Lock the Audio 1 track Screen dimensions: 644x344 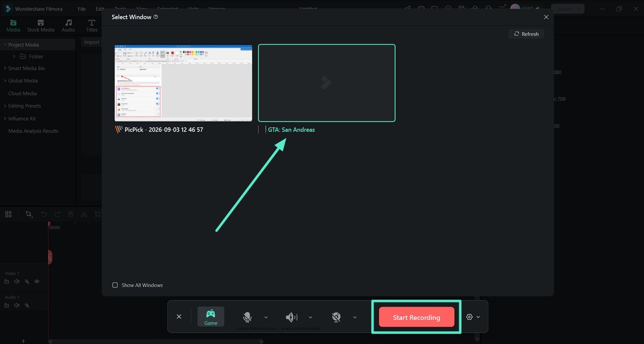tap(7, 305)
